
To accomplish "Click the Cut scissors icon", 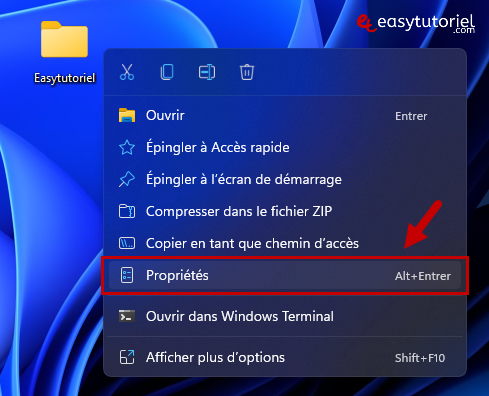I will [x=127, y=72].
